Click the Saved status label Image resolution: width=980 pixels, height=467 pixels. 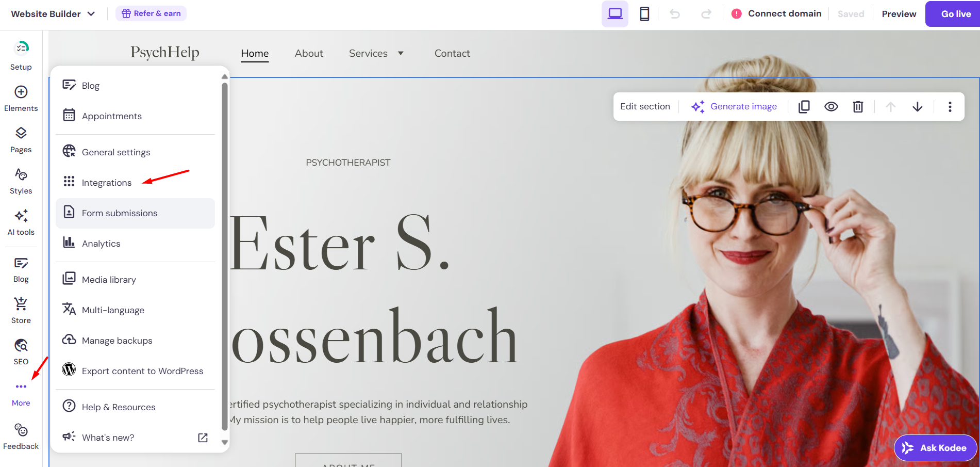[851, 14]
